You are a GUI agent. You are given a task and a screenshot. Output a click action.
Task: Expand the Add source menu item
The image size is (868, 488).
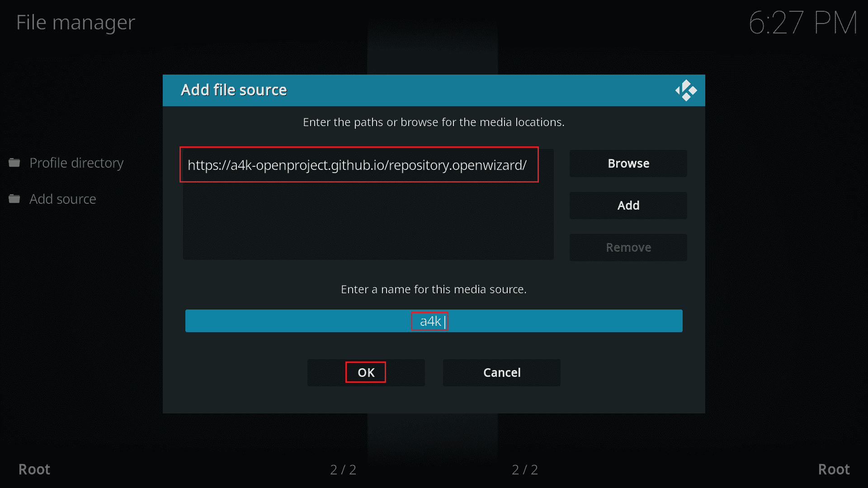coord(62,199)
